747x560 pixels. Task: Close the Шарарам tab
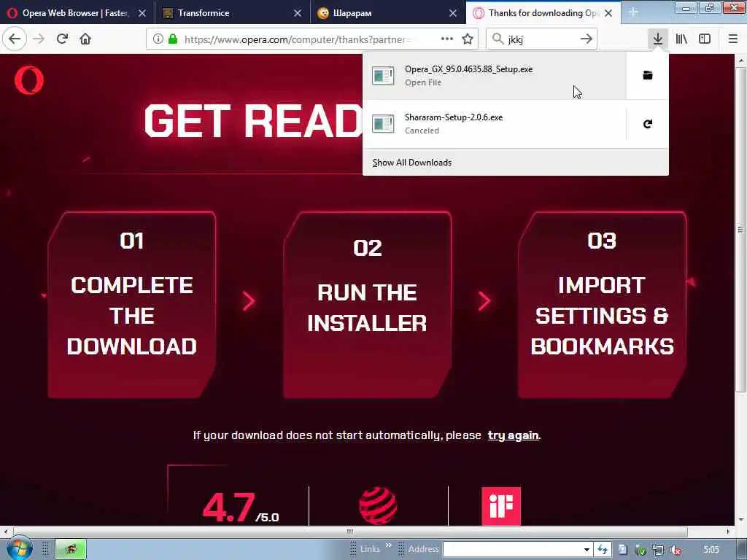click(453, 13)
